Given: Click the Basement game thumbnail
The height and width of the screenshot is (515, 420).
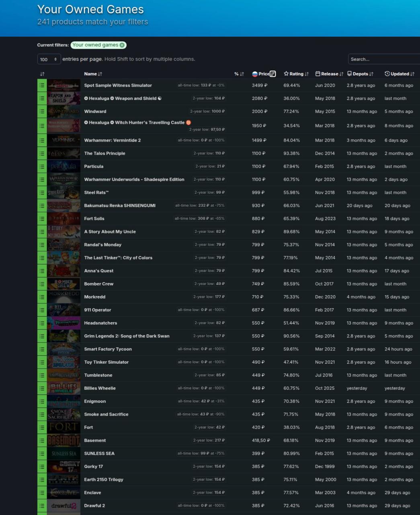Looking at the screenshot, I should point(64,441).
